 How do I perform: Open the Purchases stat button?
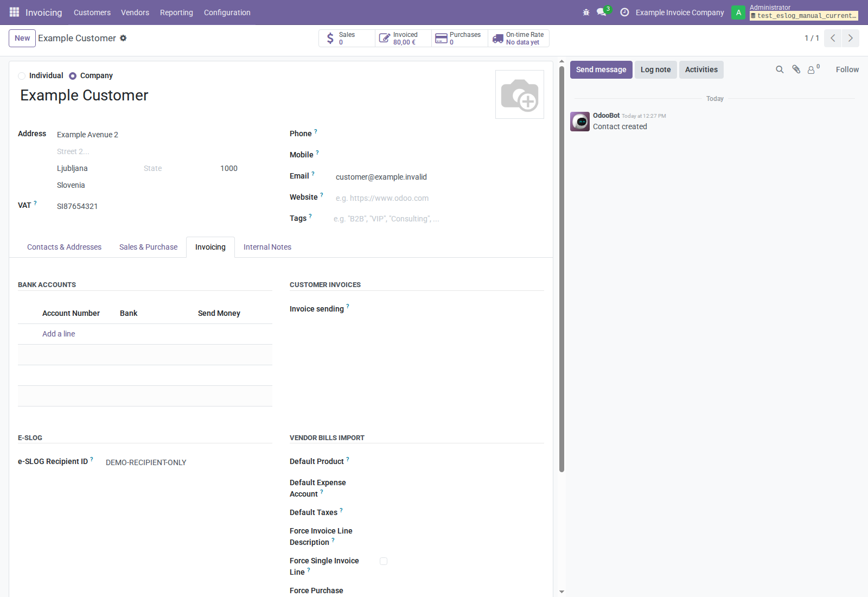click(x=459, y=38)
